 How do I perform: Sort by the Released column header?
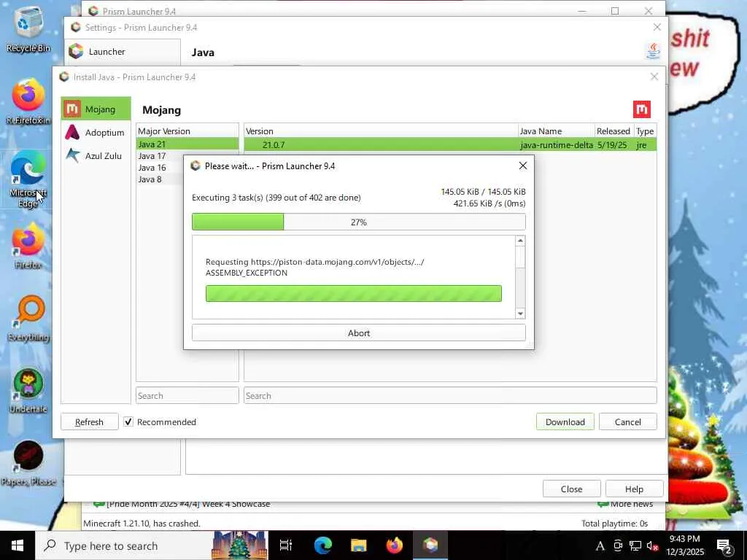tap(614, 131)
